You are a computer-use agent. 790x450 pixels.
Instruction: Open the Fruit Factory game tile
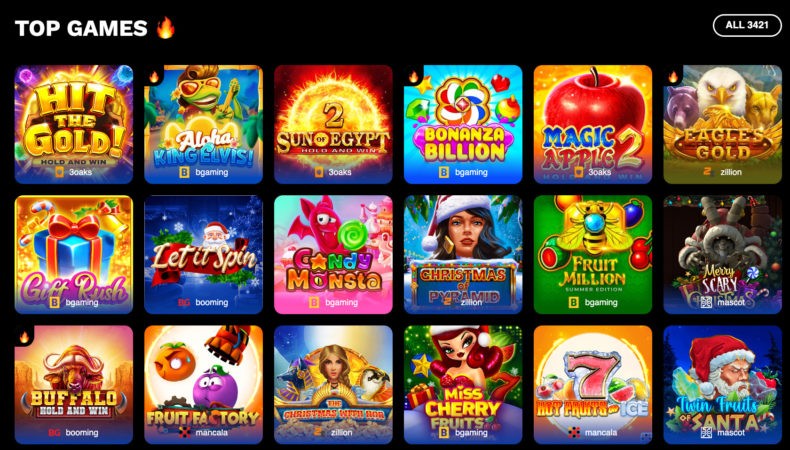click(x=204, y=384)
